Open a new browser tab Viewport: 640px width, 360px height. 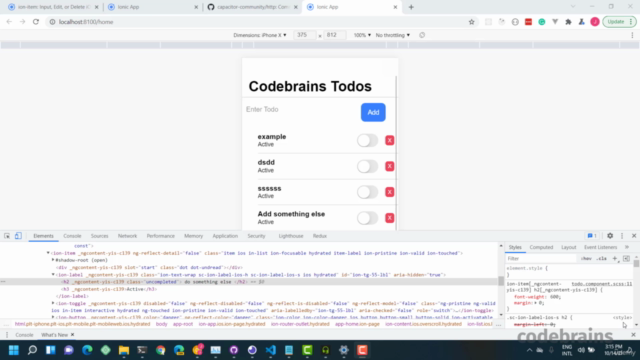click(x=411, y=7)
